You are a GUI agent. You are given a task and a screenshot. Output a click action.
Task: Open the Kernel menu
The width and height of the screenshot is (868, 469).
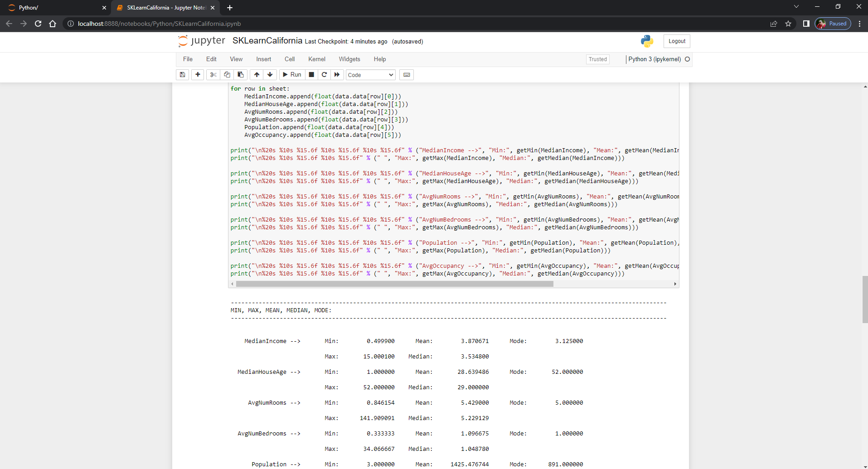316,59
